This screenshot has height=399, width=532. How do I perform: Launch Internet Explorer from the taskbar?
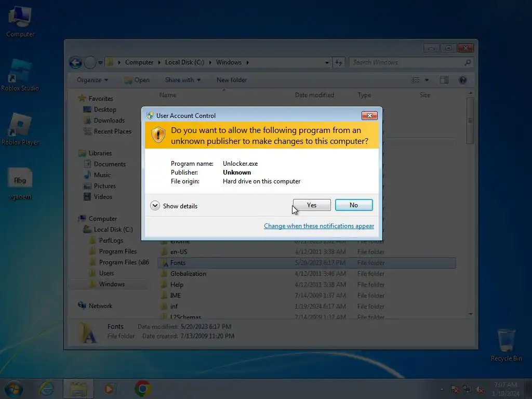46,389
